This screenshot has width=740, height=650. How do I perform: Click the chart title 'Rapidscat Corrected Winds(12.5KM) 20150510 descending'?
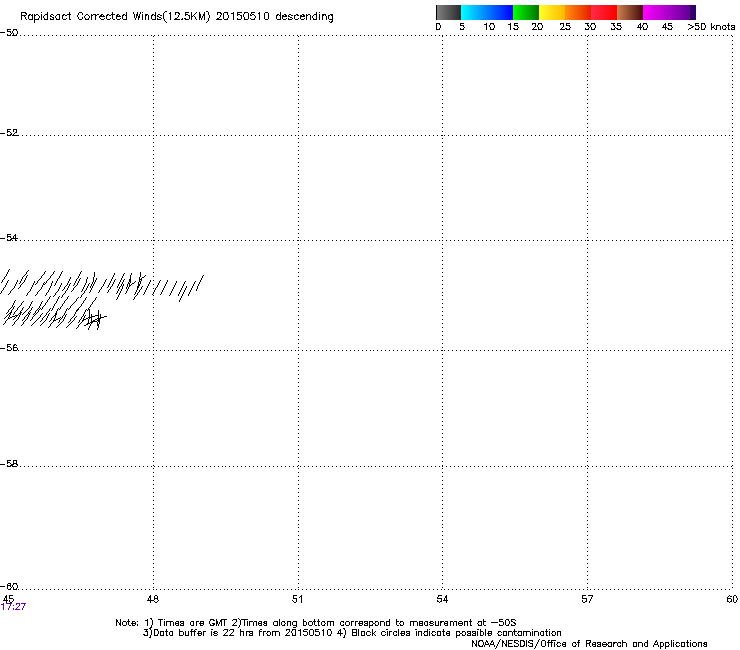(x=177, y=17)
